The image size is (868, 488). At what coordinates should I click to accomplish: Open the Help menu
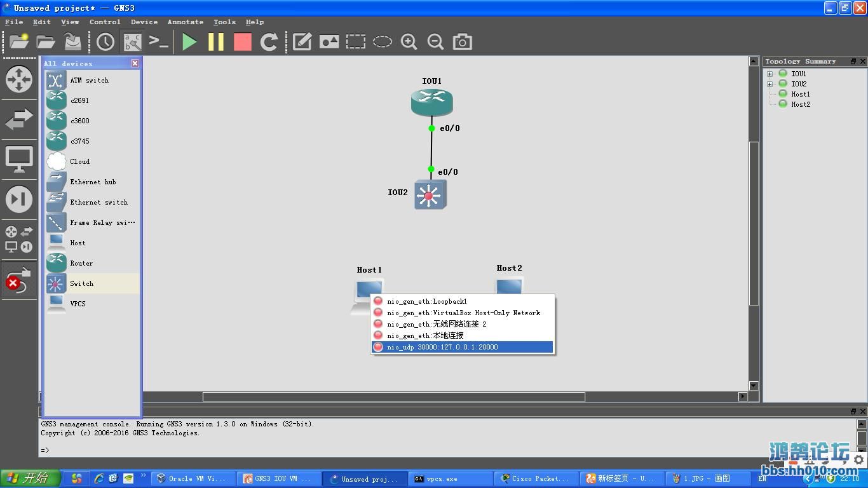255,22
